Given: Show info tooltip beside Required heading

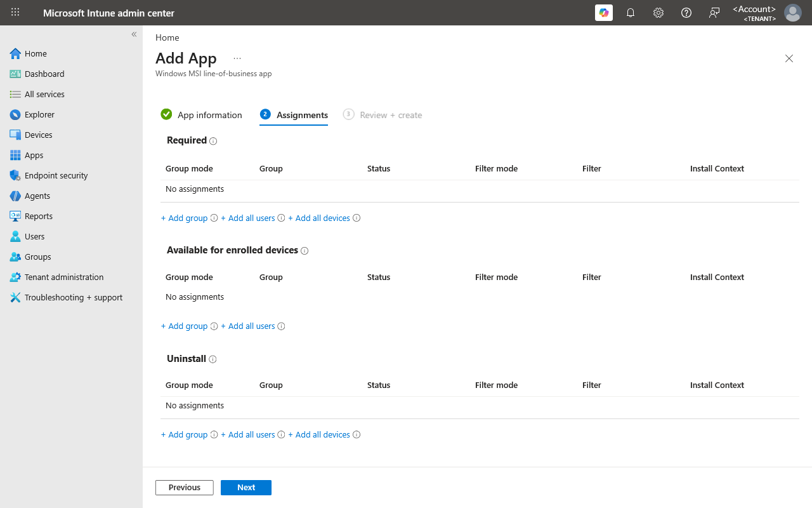Looking at the screenshot, I should click(213, 141).
